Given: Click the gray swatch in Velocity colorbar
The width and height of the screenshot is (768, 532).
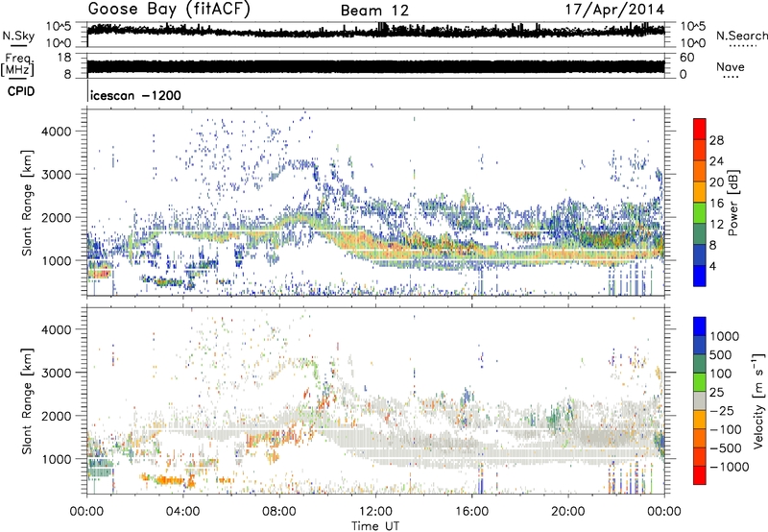Looking at the screenshot, I should tap(700, 400).
